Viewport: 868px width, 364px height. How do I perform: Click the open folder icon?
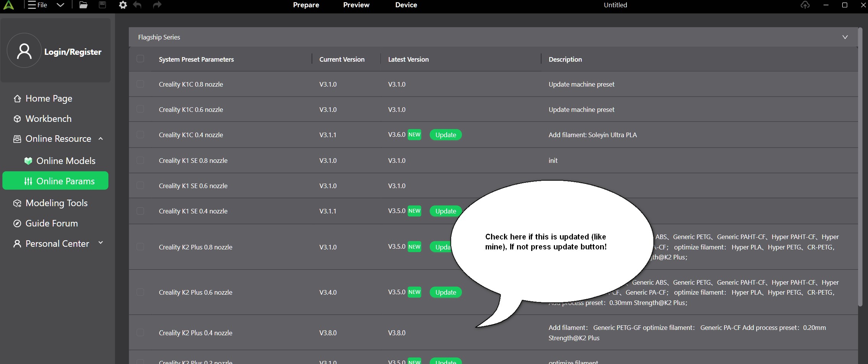point(83,5)
